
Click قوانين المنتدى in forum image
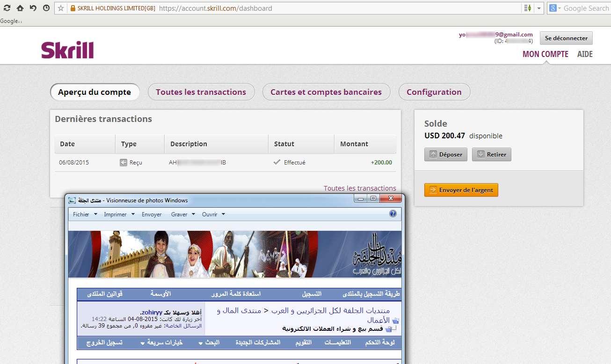pyautogui.click(x=105, y=294)
